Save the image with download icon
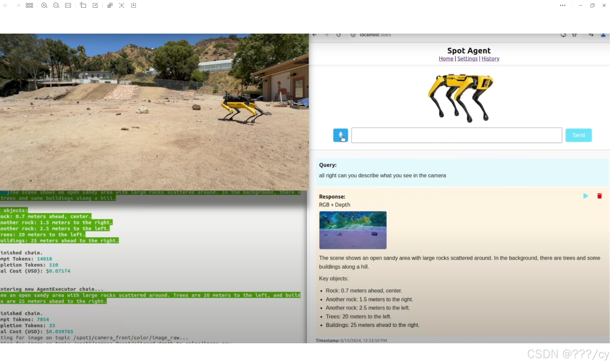Image resolution: width=610 pixels, height=364 pixels. point(134,5)
